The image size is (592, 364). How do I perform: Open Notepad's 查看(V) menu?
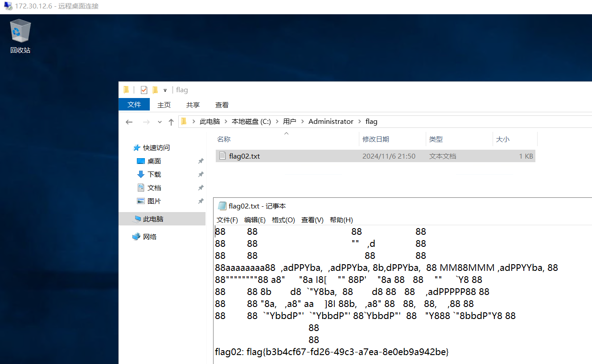pos(312,220)
